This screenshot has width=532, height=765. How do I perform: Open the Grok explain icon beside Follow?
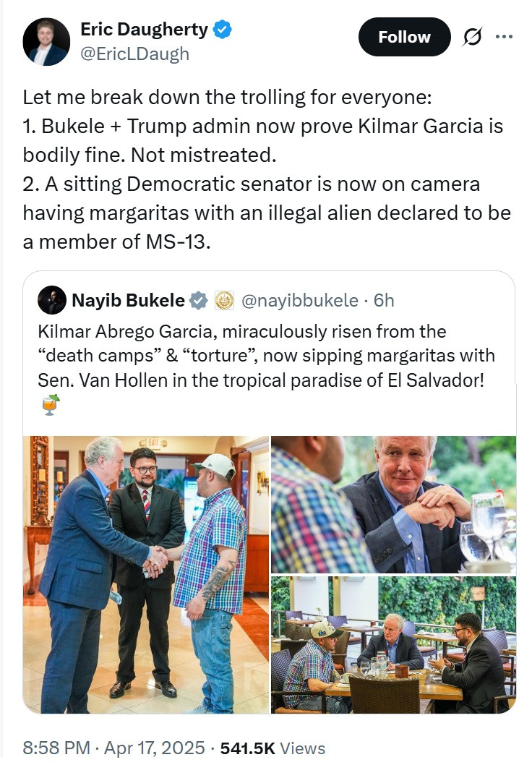click(x=472, y=37)
